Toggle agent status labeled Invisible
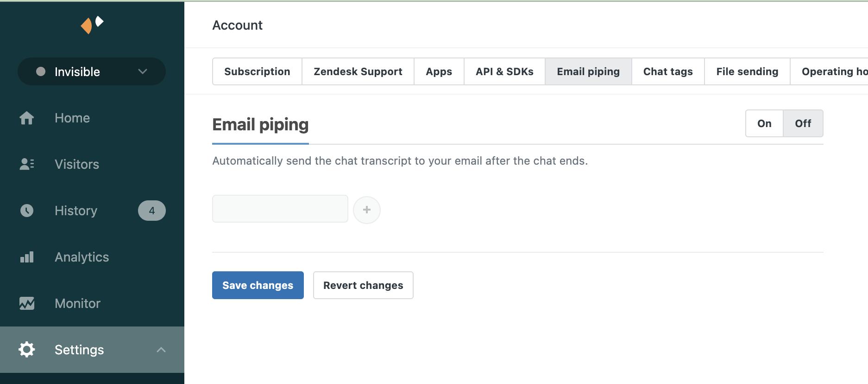 click(77, 71)
